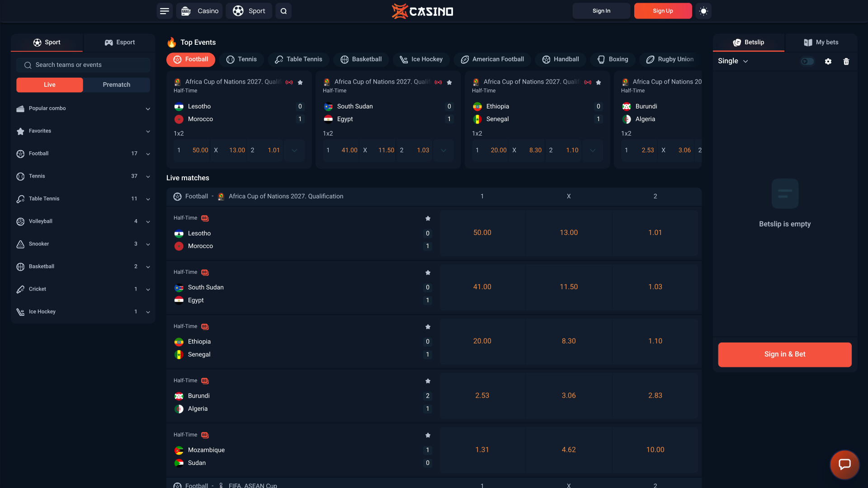Select the Boxing filter chip
This screenshot has height=488, width=868.
(x=613, y=59)
